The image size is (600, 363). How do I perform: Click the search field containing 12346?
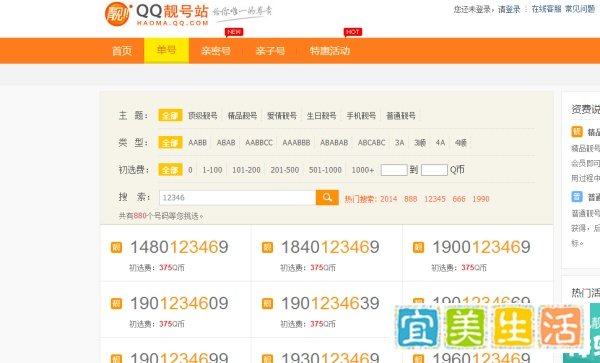click(x=237, y=197)
